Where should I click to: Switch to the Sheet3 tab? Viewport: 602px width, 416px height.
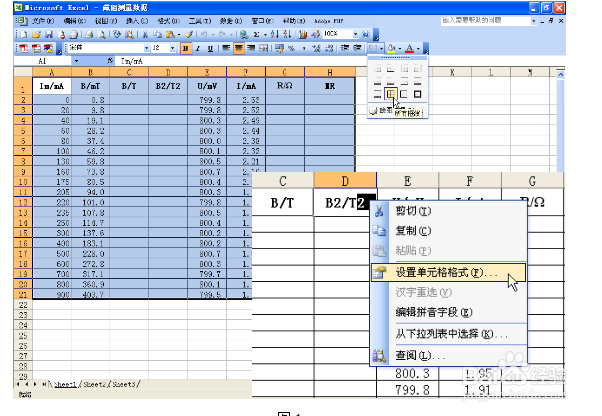coord(124,384)
